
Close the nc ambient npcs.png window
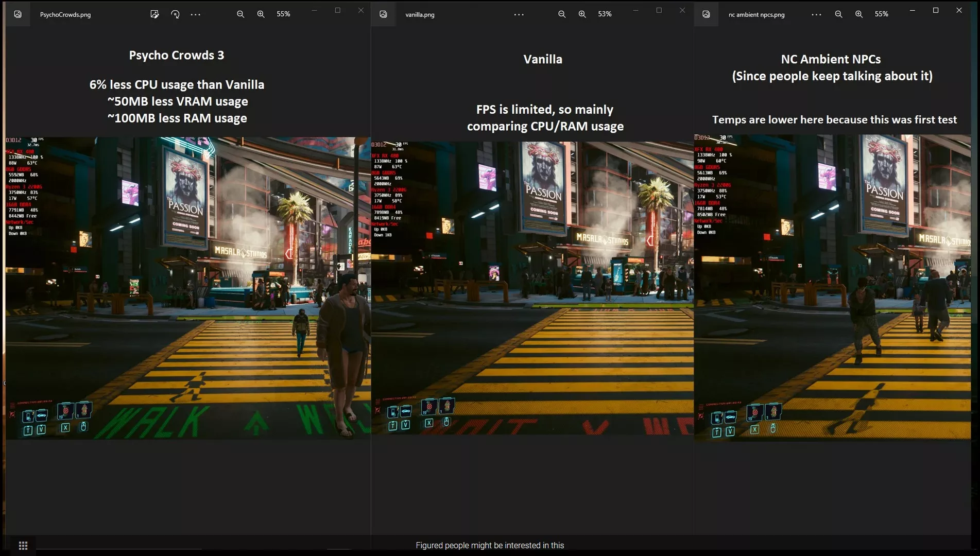click(959, 10)
